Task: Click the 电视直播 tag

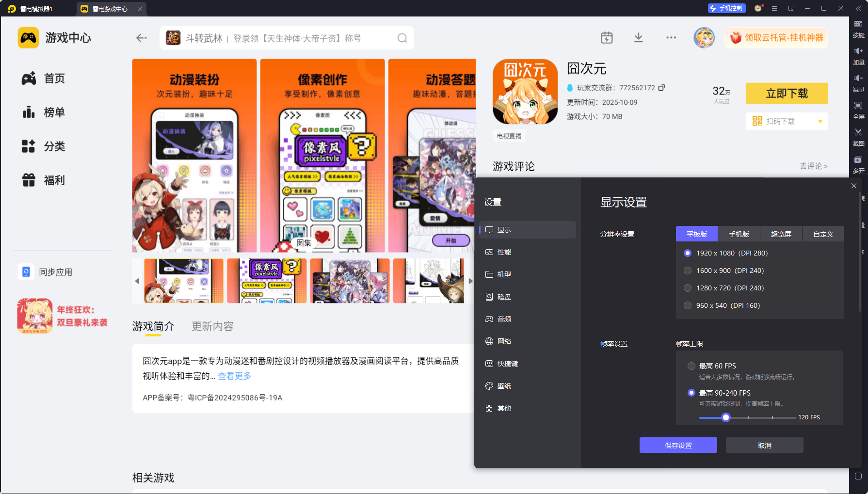Action: click(x=509, y=136)
